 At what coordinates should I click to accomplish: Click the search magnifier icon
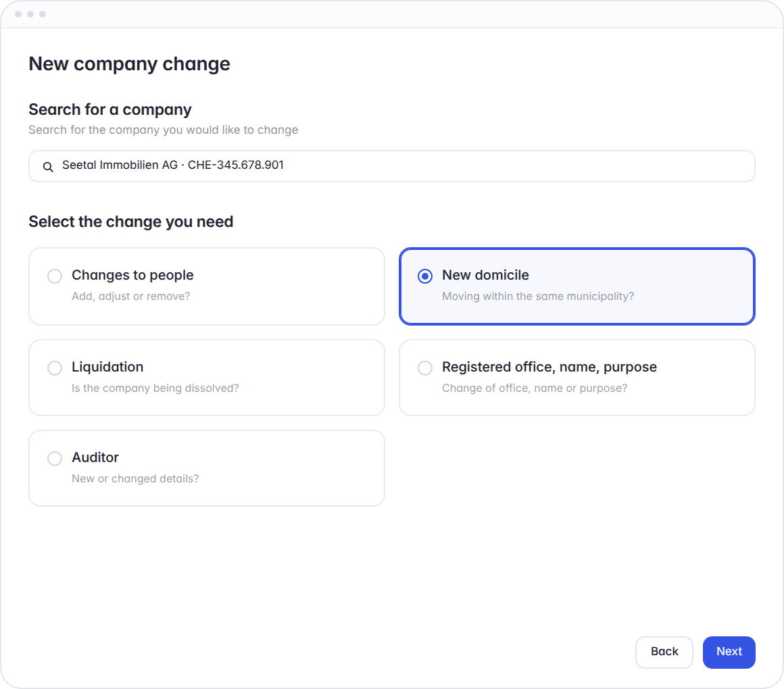(x=48, y=167)
